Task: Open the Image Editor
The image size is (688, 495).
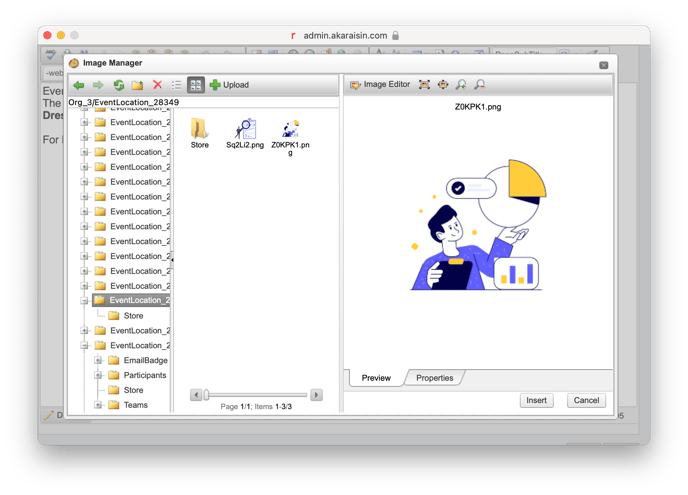Action: pos(380,84)
